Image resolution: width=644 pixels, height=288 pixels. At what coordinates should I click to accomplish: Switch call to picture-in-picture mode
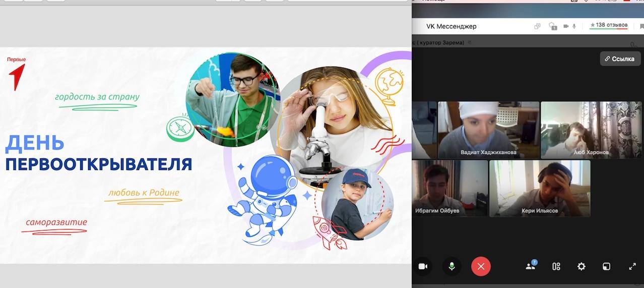[607, 266]
